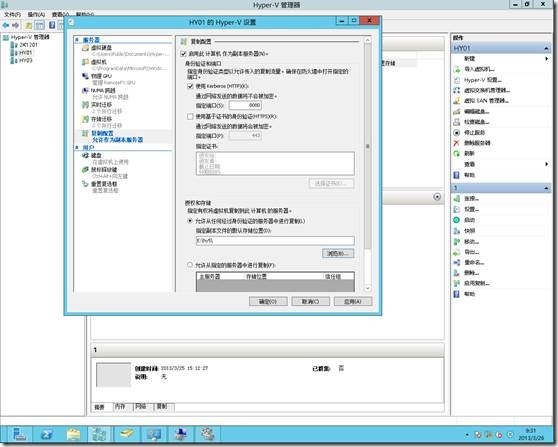This screenshot has height=447, width=558.
Task: Enable certificate-based authentication (HTTPS) checkbox
Action: (190, 116)
